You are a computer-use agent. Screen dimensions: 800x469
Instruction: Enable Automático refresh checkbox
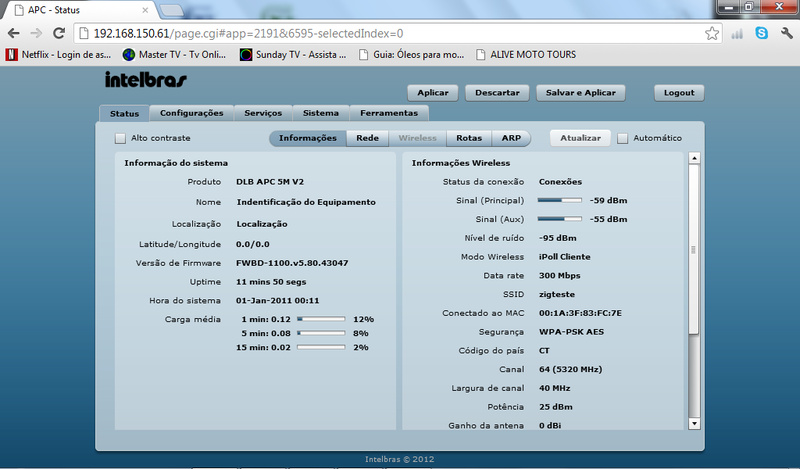pos(622,138)
